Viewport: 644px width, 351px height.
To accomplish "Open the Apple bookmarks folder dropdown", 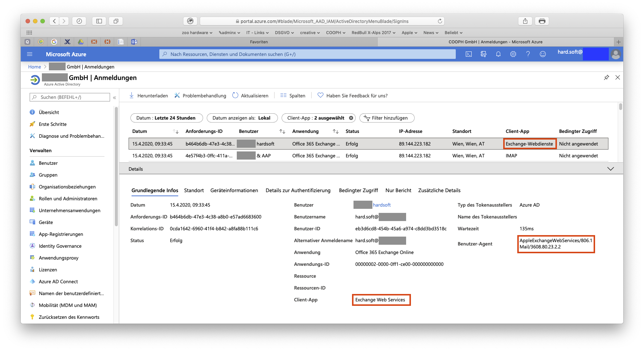I will tap(409, 33).
